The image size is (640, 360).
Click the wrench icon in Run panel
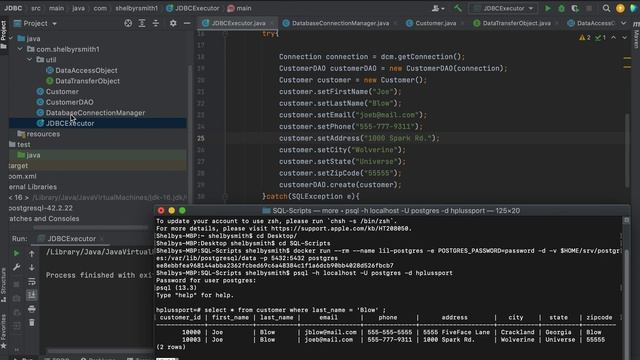(16, 267)
